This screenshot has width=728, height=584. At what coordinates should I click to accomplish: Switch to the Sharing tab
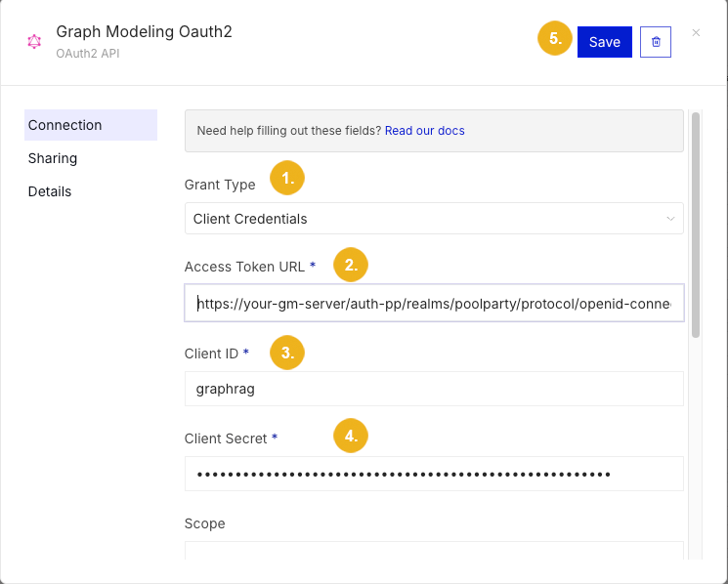(x=53, y=158)
